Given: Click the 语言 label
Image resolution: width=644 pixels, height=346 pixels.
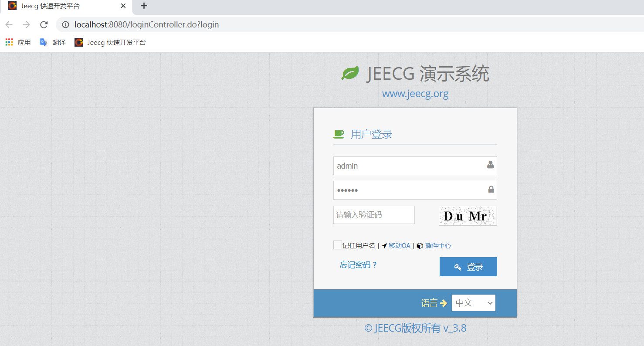Looking at the screenshot, I should click(x=429, y=303).
